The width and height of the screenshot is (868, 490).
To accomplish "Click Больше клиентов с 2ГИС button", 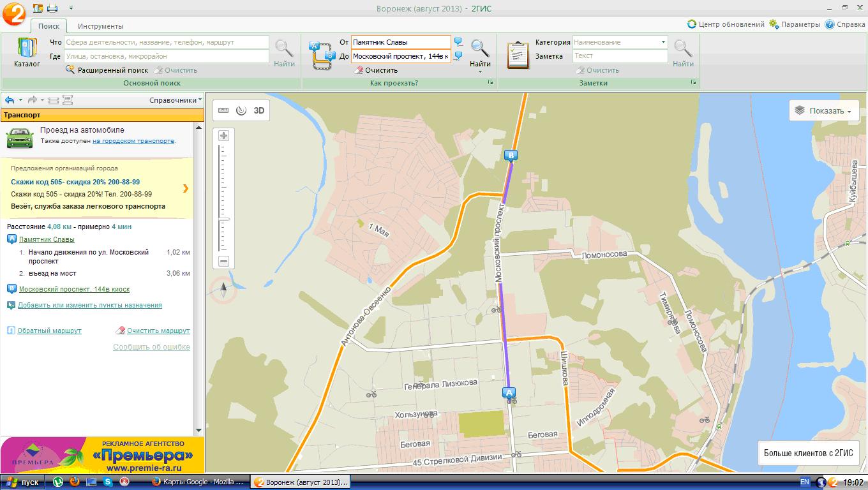I will pyautogui.click(x=808, y=453).
